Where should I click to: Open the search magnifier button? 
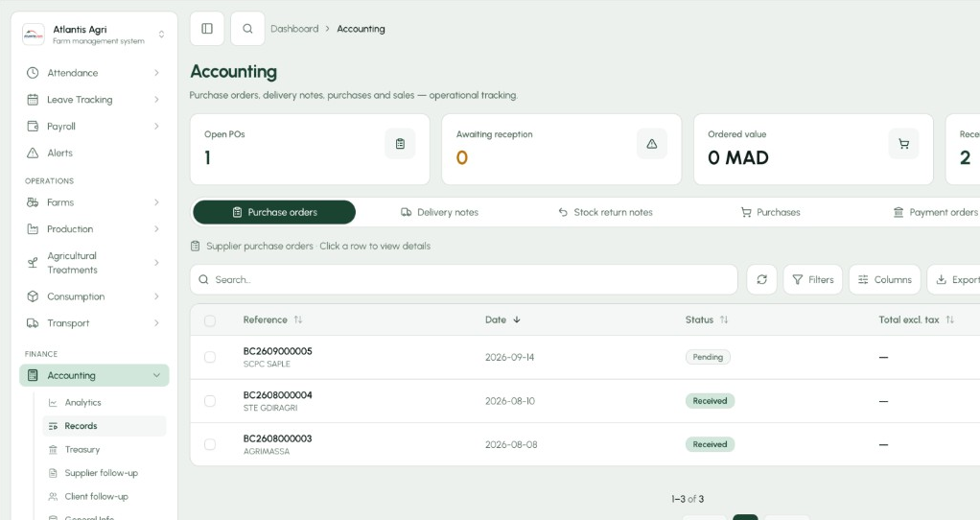247,29
